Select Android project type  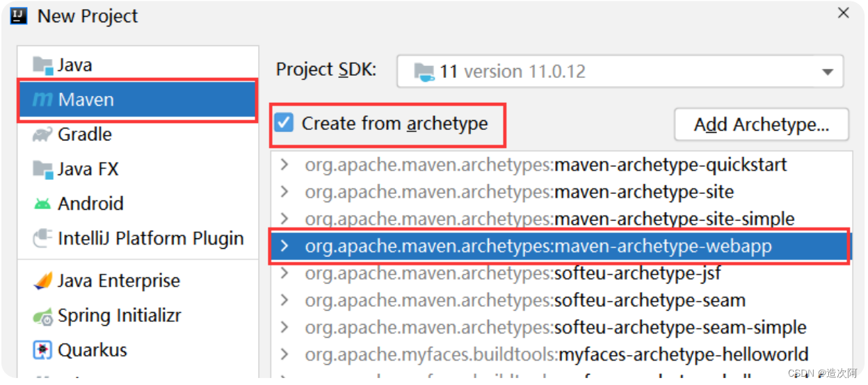pos(138,204)
